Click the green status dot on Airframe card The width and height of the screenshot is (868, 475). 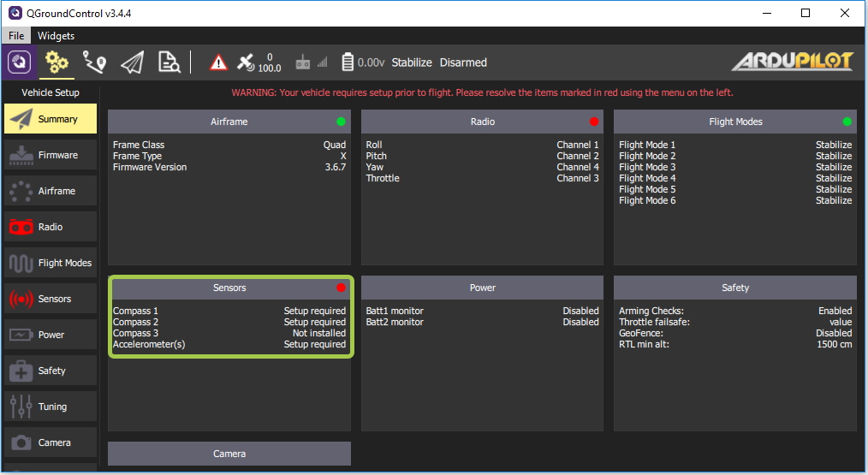(341, 122)
